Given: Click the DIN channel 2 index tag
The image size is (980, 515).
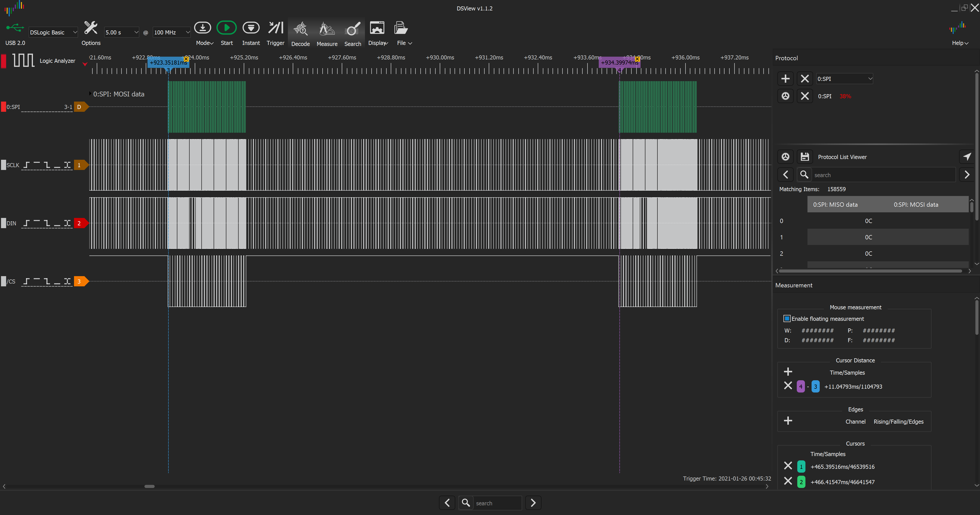Looking at the screenshot, I should pos(81,223).
